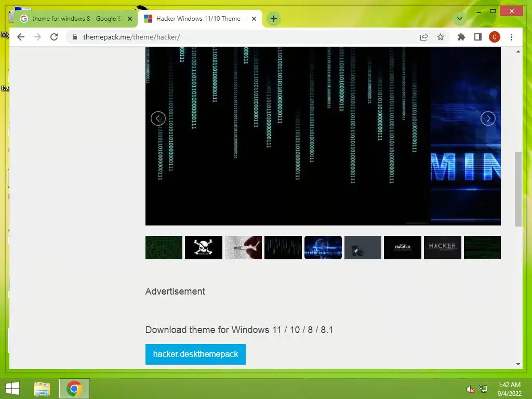The height and width of the screenshot is (399, 532).
Task: Open tab search dropdown arrow
Action: (460, 19)
